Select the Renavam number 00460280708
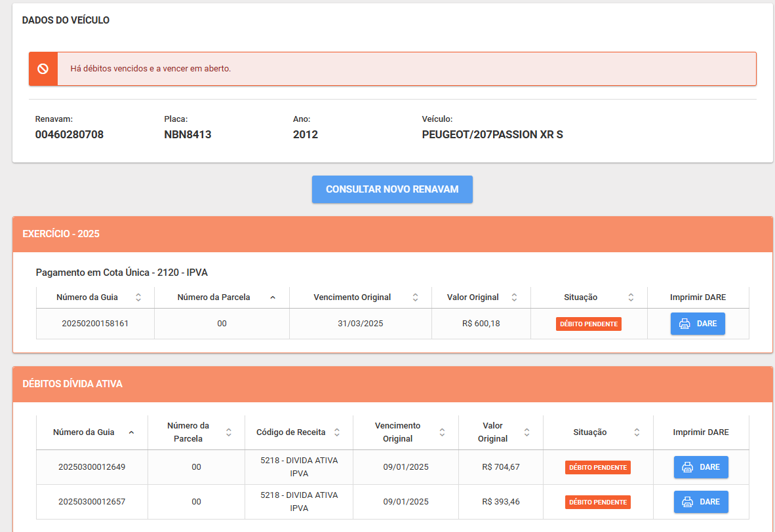 (x=70, y=135)
